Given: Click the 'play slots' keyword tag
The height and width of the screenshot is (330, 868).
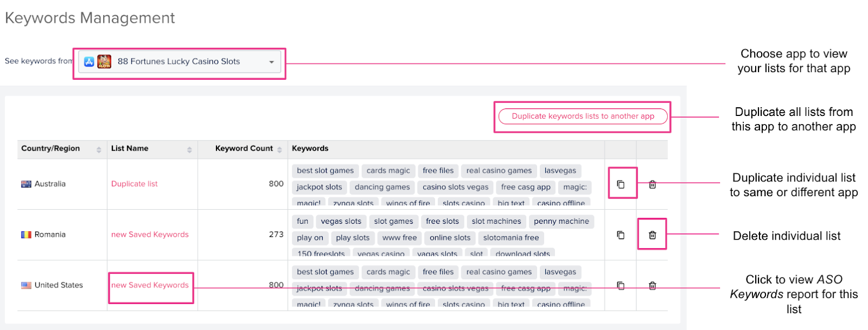Looking at the screenshot, I should coord(353,238).
